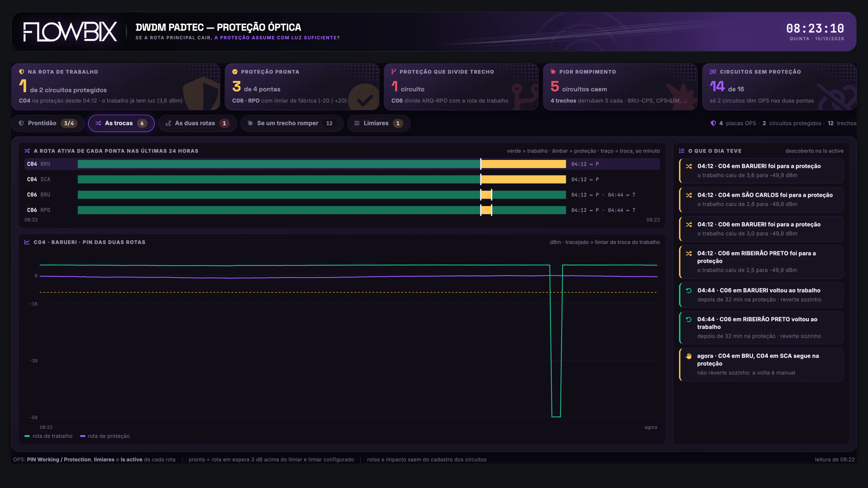This screenshot has height=488, width=868.
Task: Open the Pior rompimento card
Action: point(620,87)
